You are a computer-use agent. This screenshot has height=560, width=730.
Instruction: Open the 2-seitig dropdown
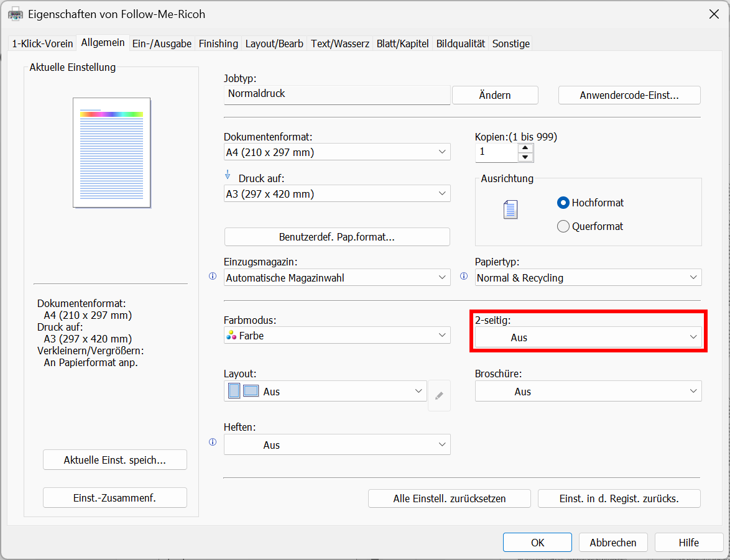(588, 337)
